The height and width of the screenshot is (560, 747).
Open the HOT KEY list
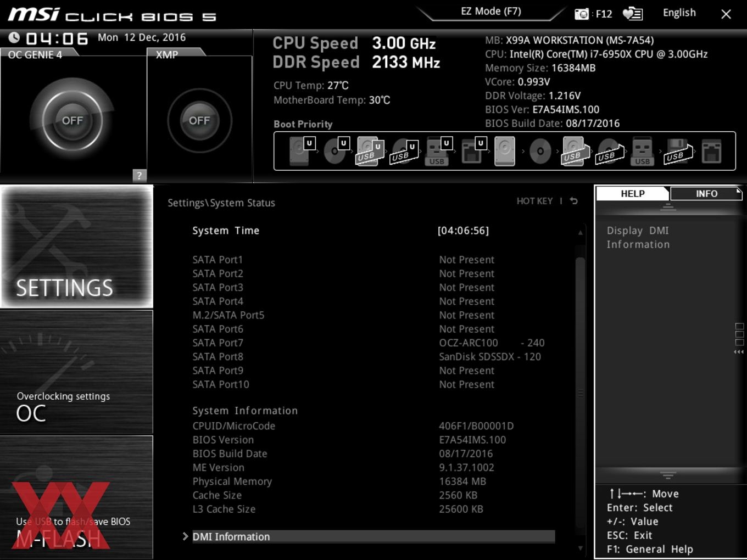pyautogui.click(x=534, y=201)
